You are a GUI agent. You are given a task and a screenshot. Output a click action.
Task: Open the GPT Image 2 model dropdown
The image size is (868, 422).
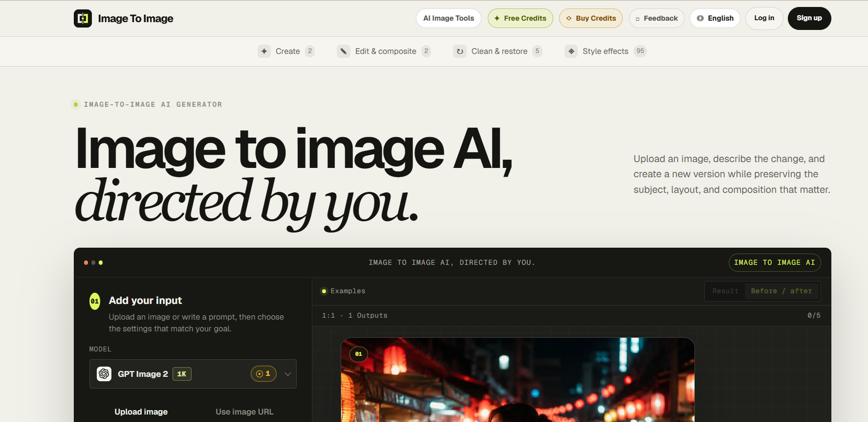tap(193, 374)
